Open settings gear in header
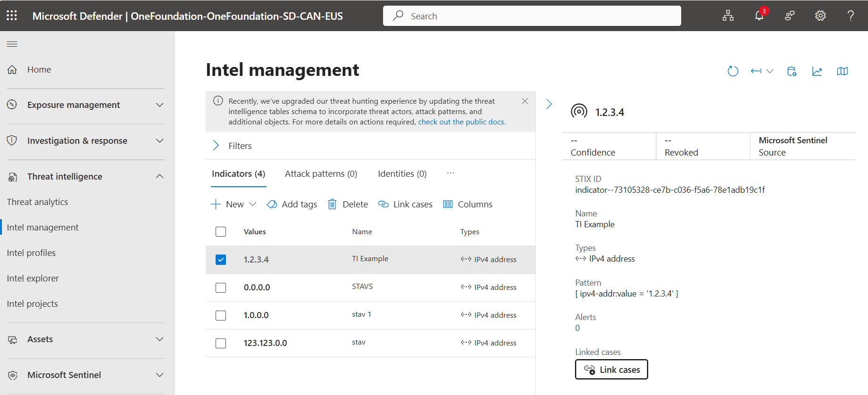This screenshot has width=868, height=395. coord(820,16)
